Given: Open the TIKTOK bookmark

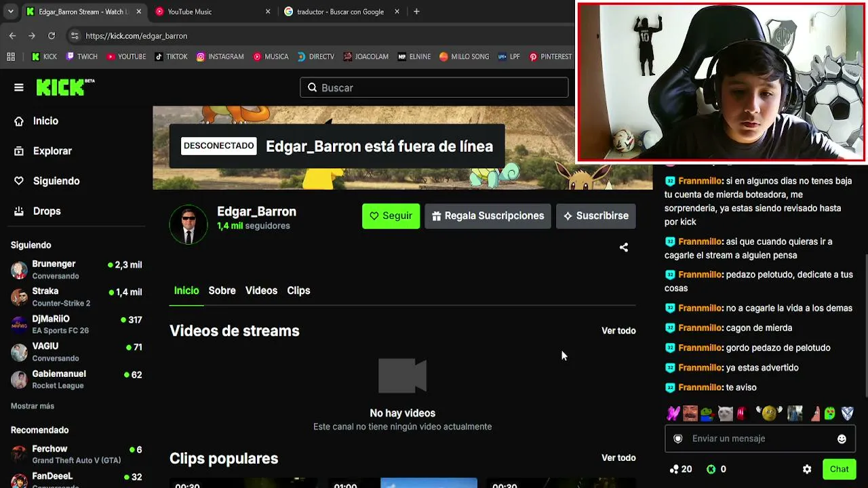Looking at the screenshot, I should tap(171, 57).
